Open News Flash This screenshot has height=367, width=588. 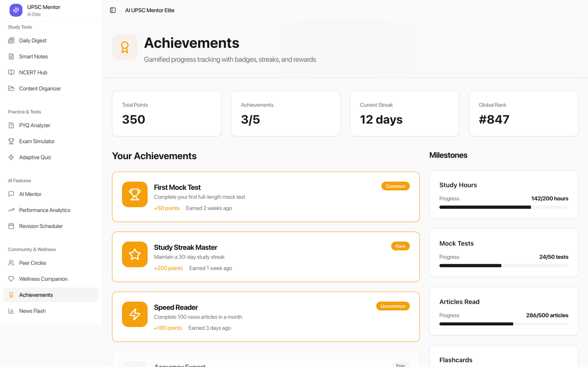coord(51,311)
